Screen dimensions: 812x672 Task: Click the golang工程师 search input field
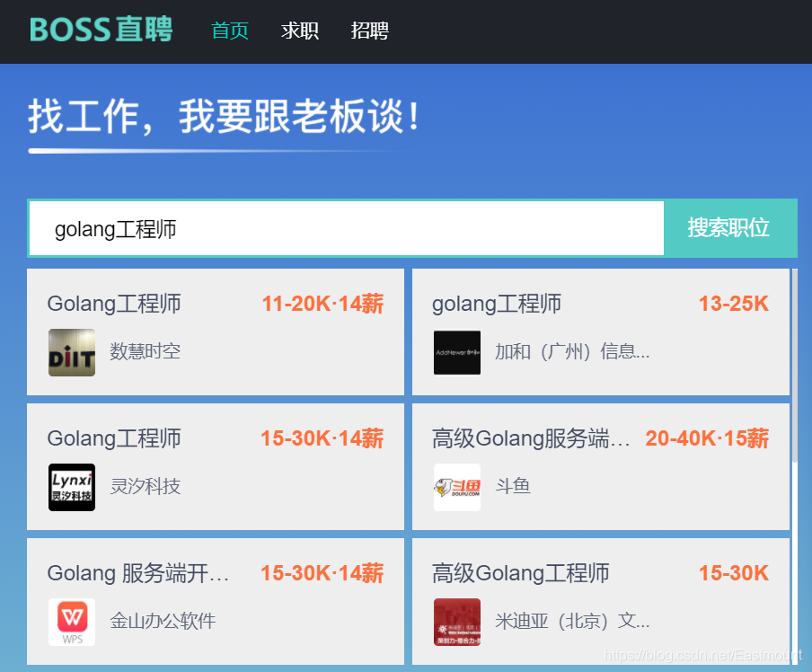pos(346,228)
